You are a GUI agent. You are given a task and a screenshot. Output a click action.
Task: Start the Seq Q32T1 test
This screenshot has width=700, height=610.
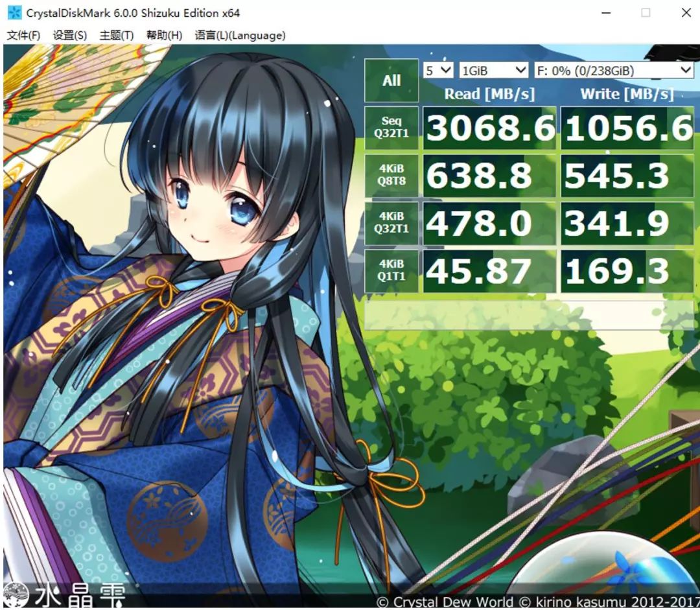click(391, 126)
